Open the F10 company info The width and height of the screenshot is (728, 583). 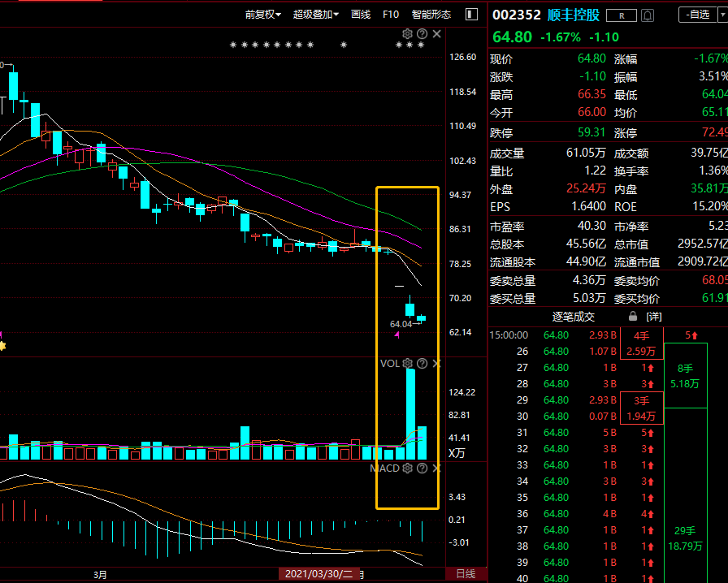tap(391, 15)
